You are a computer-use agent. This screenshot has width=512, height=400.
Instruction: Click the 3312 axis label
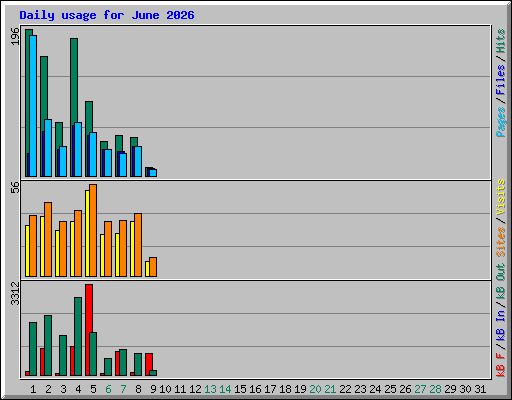[x=15, y=293]
